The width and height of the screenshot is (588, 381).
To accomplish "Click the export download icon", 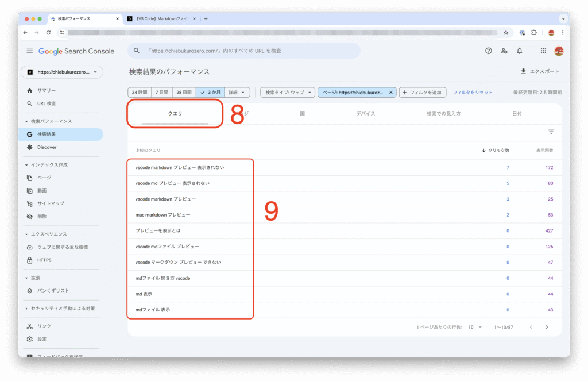I will 523,71.
